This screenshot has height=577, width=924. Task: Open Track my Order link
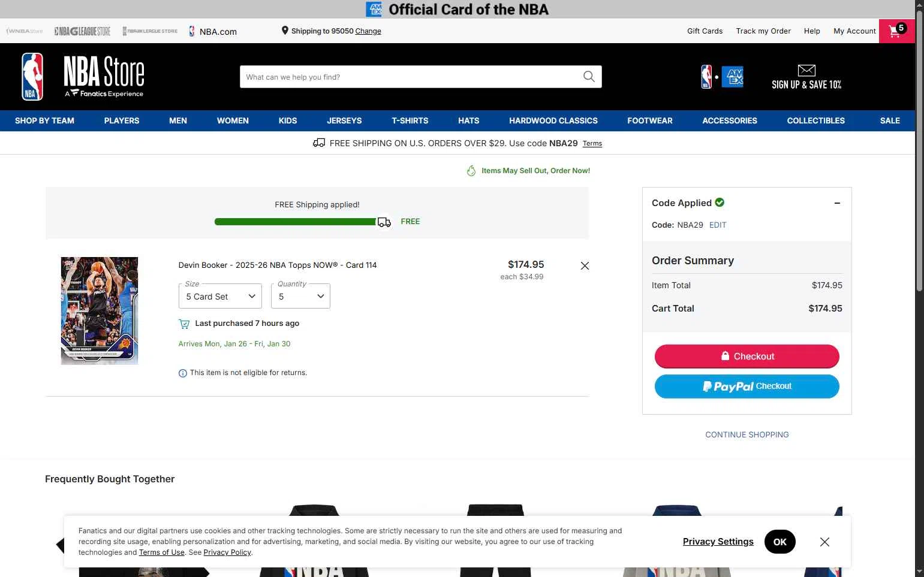pyautogui.click(x=763, y=31)
